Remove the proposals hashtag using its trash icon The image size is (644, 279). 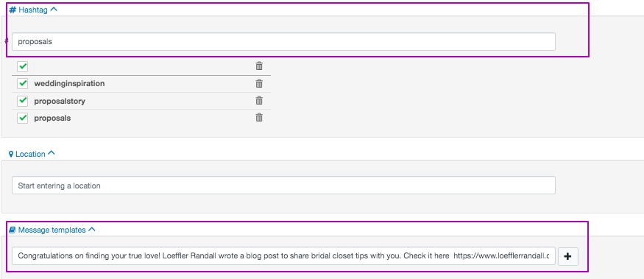[x=259, y=118]
